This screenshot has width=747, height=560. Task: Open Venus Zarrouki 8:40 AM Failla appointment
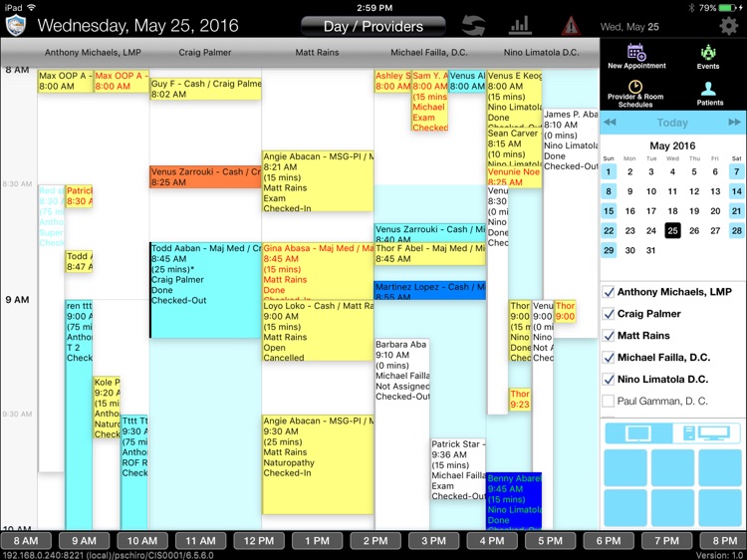(430, 233)
